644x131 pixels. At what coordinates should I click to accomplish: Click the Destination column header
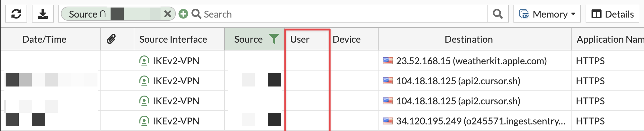click(468, 39)
